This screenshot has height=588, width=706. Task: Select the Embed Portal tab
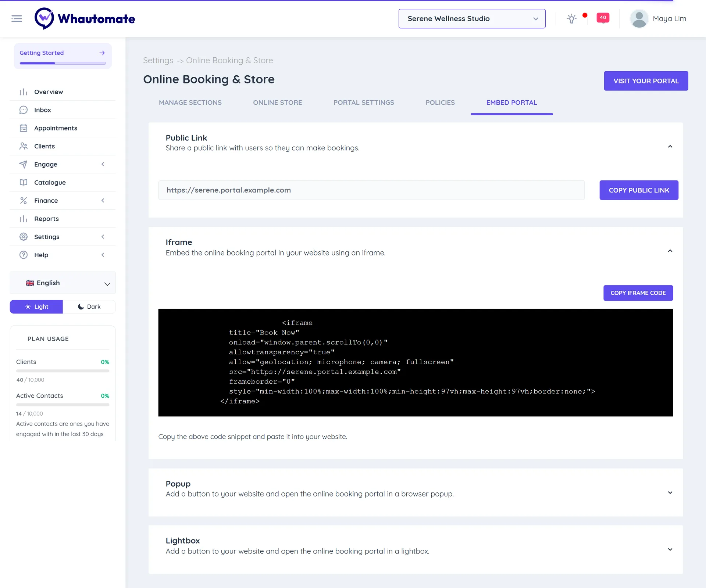(x=511, y=103)
